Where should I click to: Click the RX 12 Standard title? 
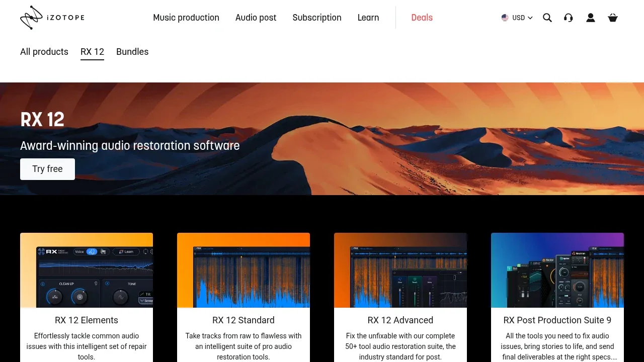tap(244, 320)
